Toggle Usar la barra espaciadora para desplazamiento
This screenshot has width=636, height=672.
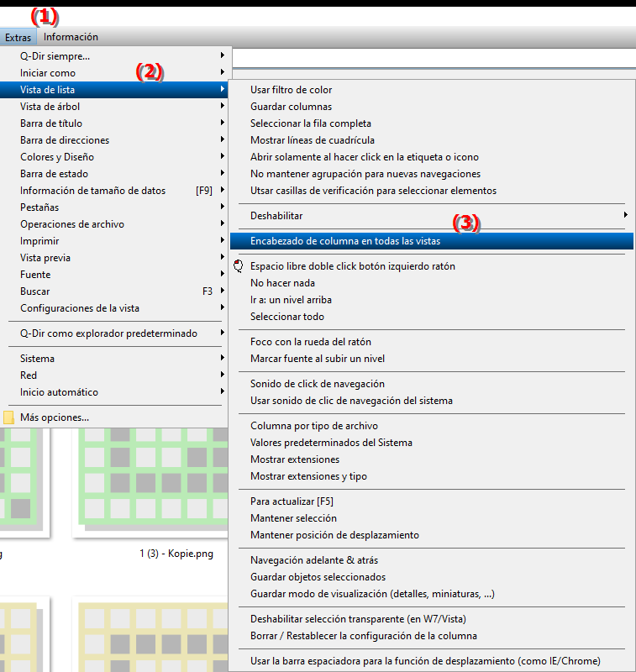pyautogui.click(x=432, y=661)
